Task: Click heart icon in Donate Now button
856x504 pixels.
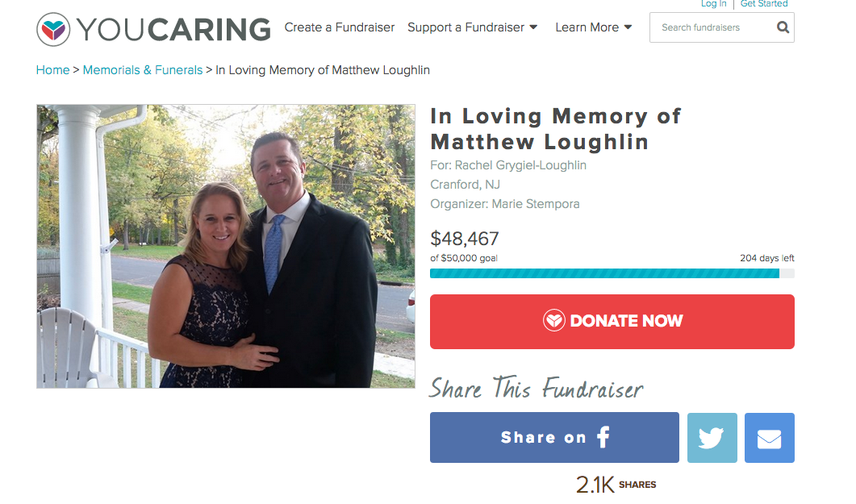Action: (x=553, y=320)
